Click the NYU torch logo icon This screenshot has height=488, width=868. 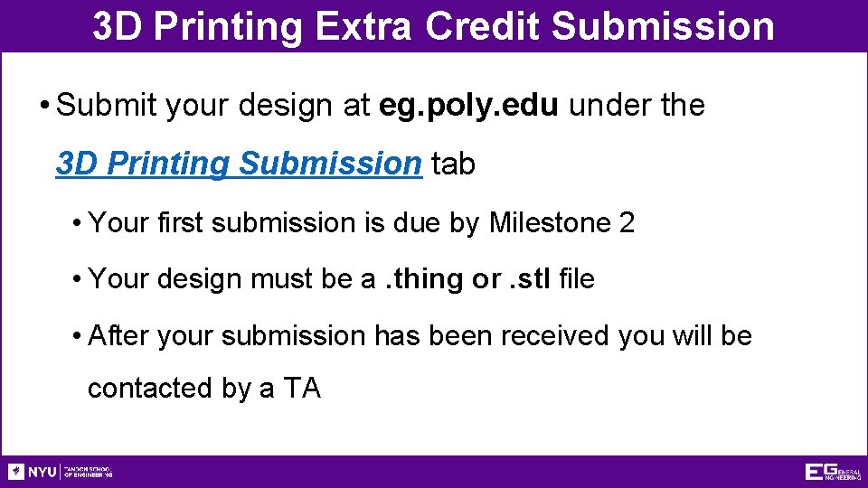click(16, 472)
